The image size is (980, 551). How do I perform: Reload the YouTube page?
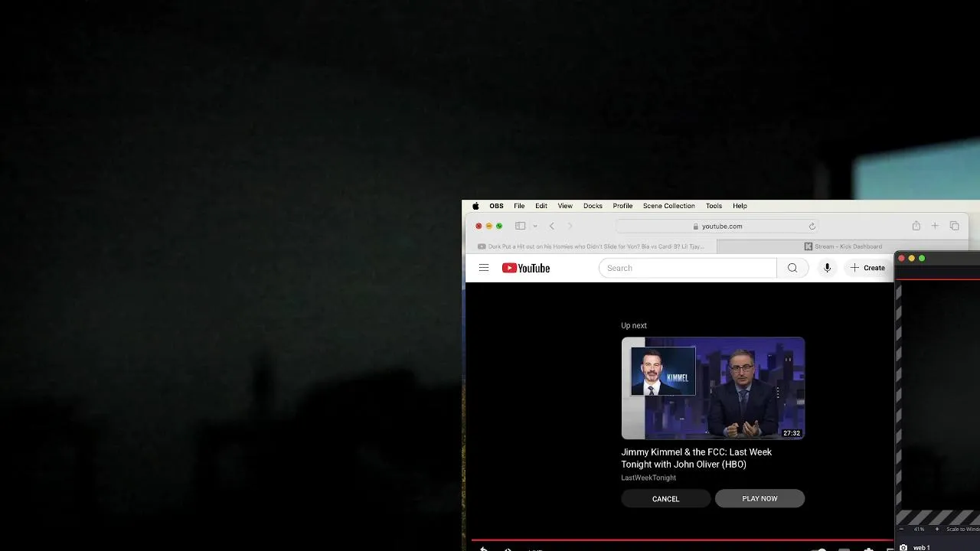tap(812, 226)
